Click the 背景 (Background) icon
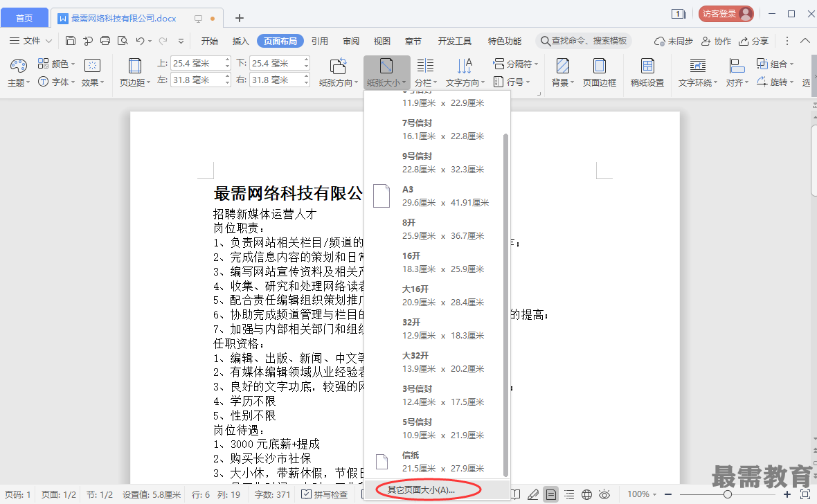Image resolution: width=817 pixels, height=504 pixels. pos(563,66)
